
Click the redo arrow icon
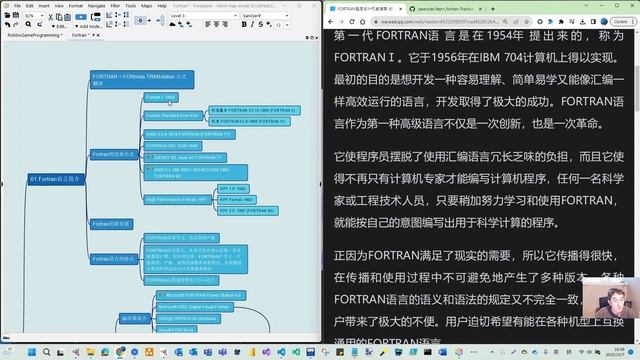coord(16,24)
